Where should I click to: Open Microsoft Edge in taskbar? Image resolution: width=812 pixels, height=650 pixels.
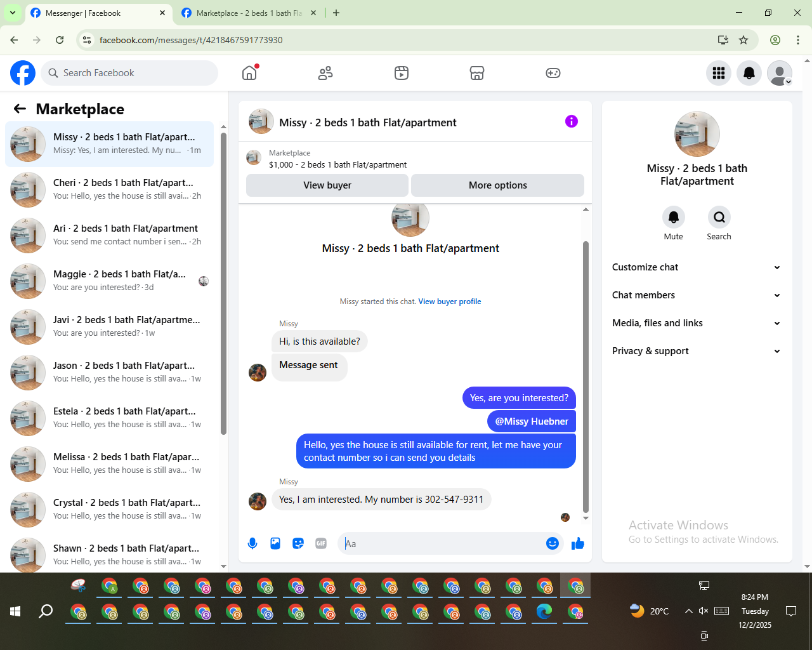pos(544,611)
